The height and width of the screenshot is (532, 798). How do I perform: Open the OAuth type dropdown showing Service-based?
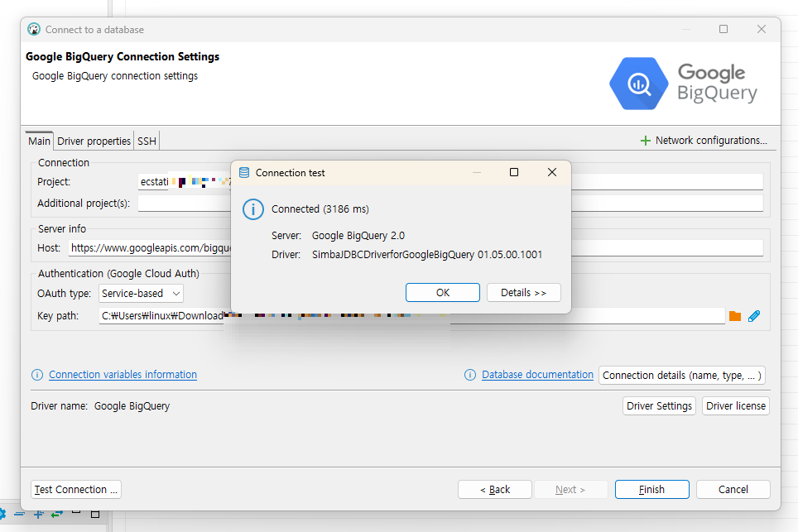[x=141, y=294]
